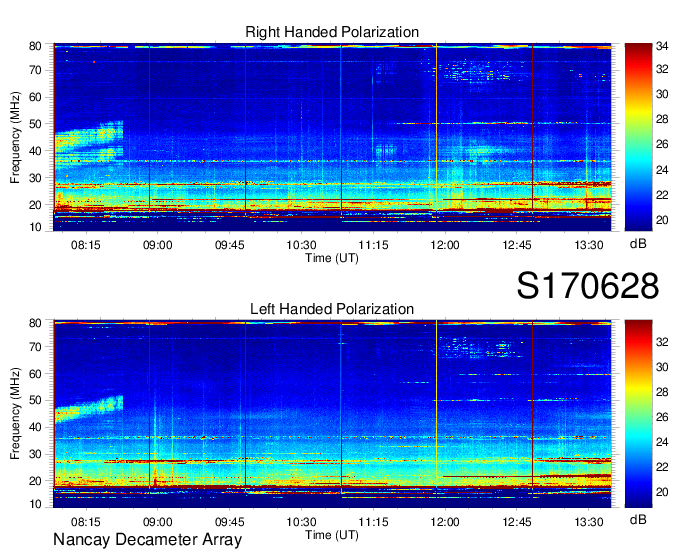Click the 12:00 time tick of Left Handed plot

(445, 522)
